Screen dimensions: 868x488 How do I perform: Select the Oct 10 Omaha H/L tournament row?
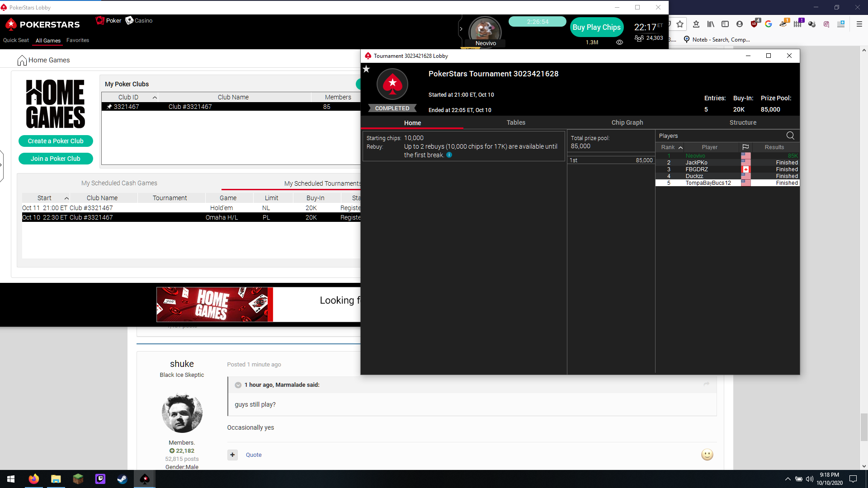(191, 217)
